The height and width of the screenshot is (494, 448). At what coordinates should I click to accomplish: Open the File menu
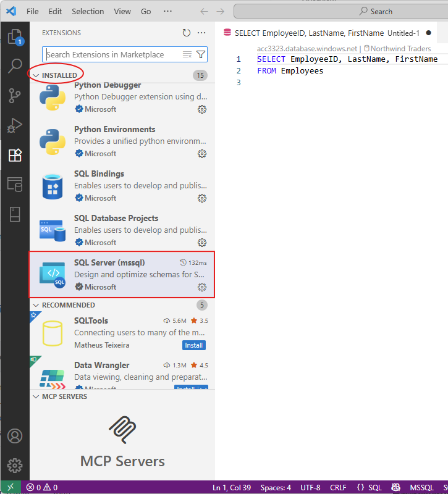click(33, 12)
